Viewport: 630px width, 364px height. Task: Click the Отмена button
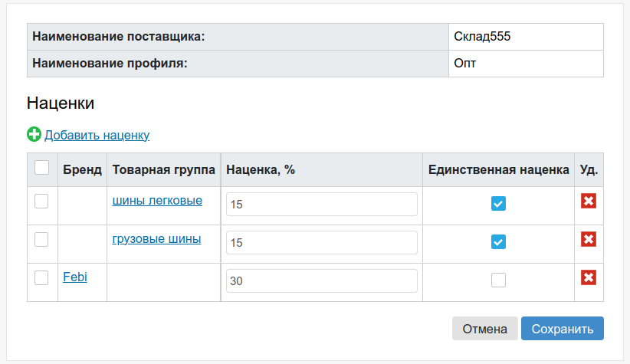pos(484,329)
